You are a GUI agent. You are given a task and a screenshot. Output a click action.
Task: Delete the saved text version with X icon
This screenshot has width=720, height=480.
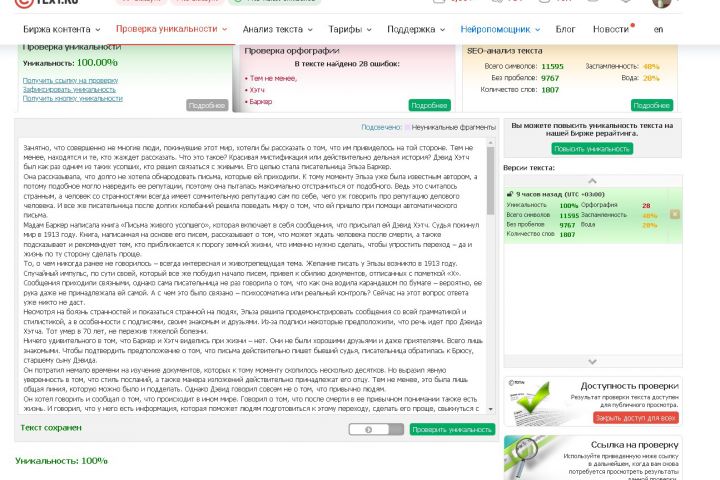(675, 214)
